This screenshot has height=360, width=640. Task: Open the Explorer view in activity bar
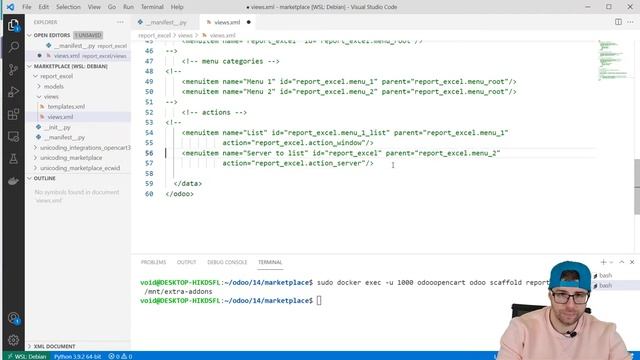coord(13,25)
